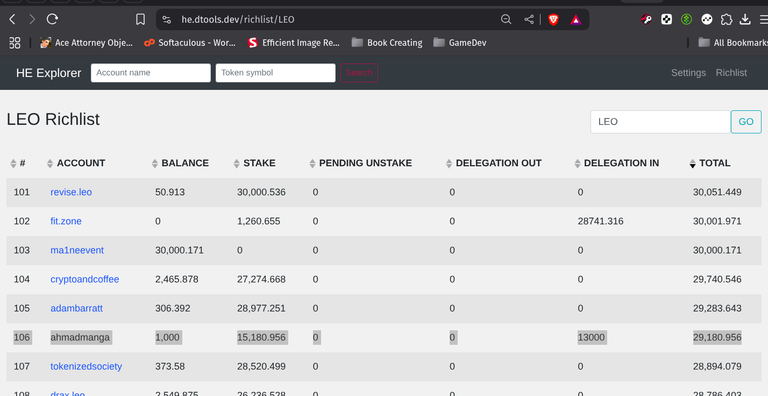
Task: Open the Book Creating bookmarks folder
Action: 387,43
